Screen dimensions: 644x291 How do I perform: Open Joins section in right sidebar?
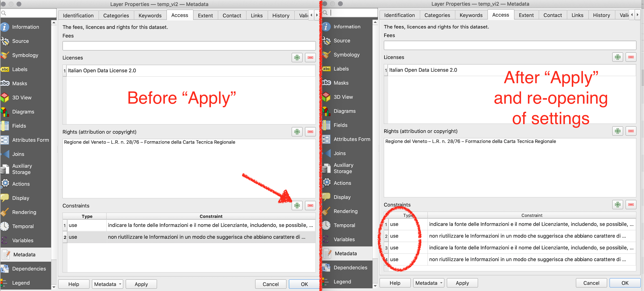tap(339, 153)
